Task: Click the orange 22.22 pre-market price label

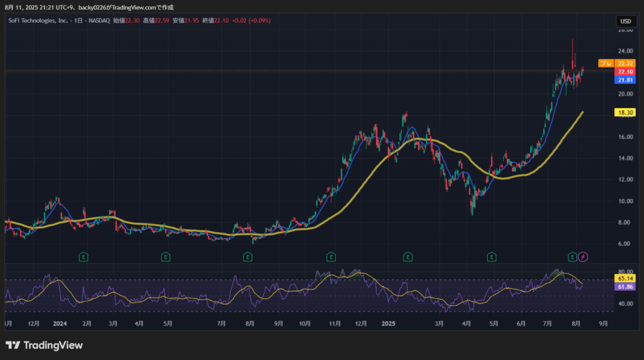Action: point(625,64)
